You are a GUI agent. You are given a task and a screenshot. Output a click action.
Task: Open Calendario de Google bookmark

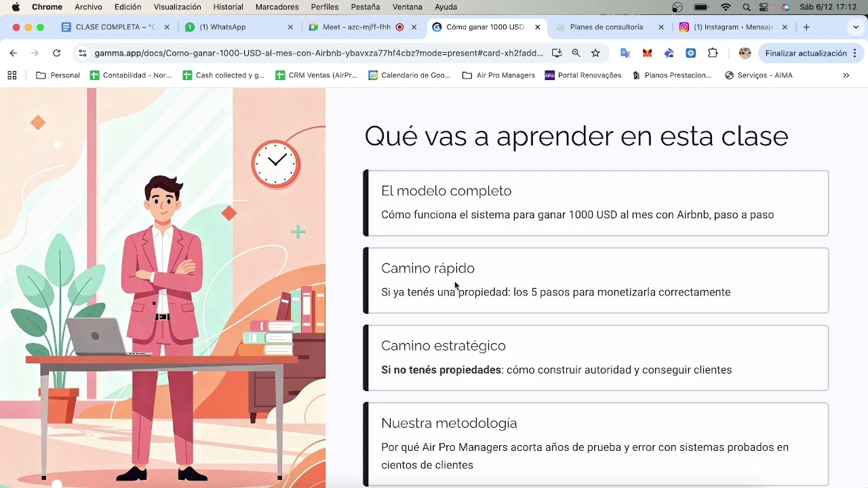pos(410,75)
